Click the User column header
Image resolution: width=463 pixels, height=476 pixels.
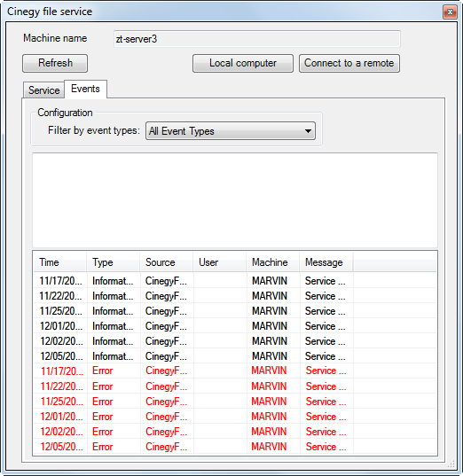tap(219, 262)
